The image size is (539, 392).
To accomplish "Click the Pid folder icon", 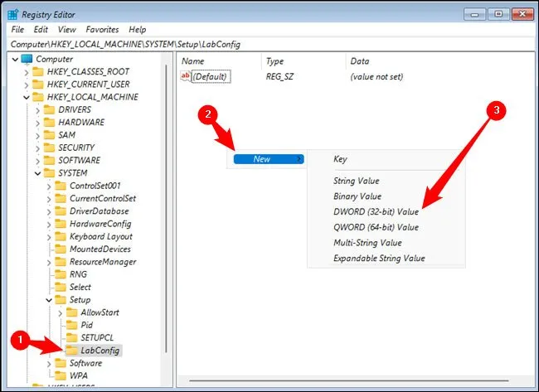I will [x=70, y=325].
